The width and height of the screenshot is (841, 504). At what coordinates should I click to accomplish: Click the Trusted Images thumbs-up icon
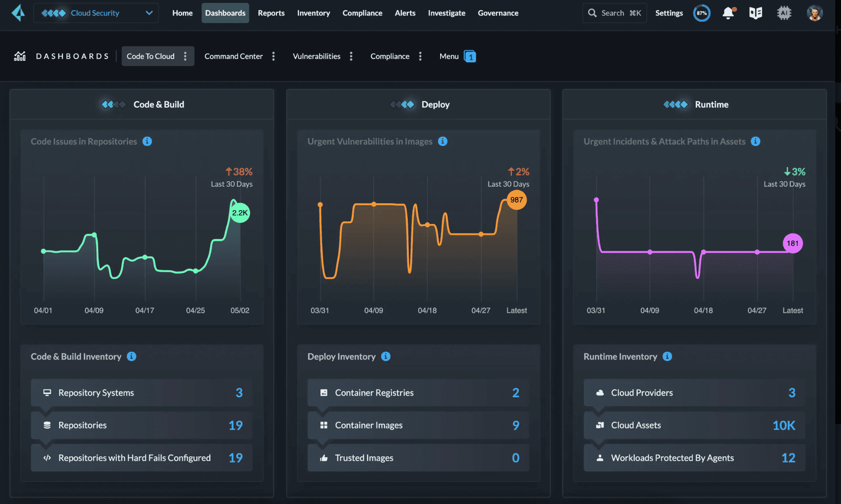tap(324, 458)
